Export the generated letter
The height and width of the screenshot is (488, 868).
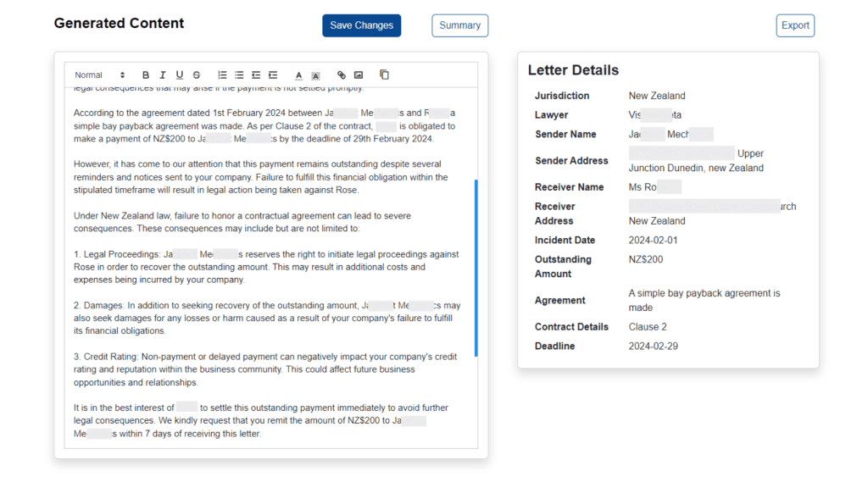click(795, 25)
